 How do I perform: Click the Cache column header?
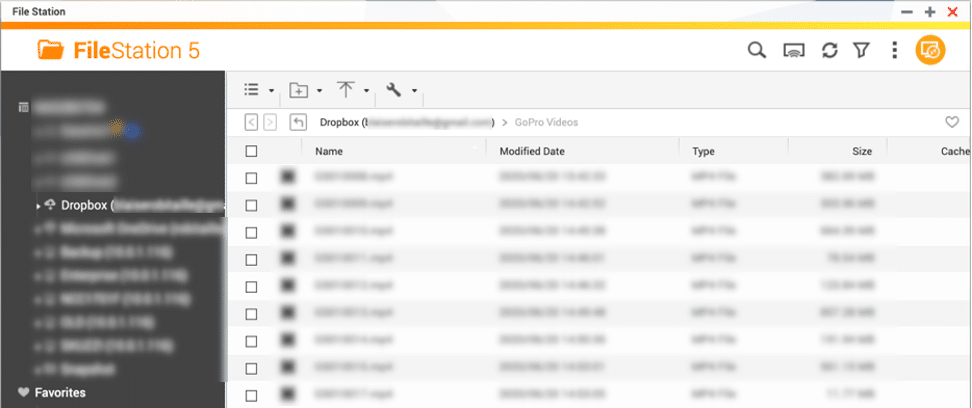955,151
